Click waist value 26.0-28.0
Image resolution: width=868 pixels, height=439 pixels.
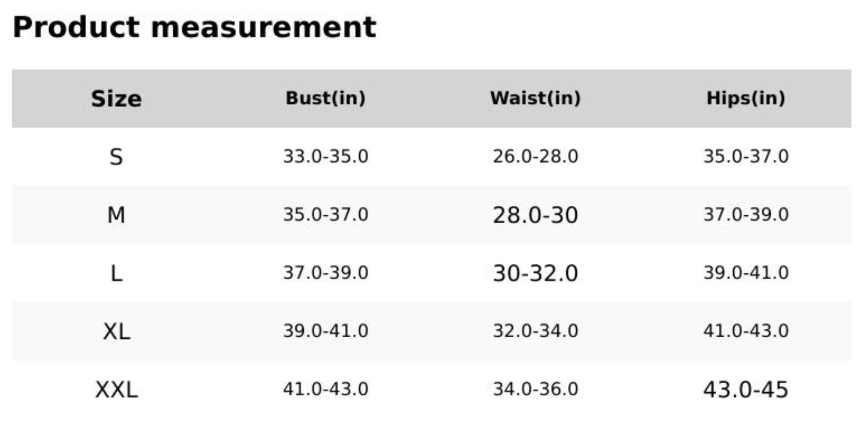pos(535,156)
